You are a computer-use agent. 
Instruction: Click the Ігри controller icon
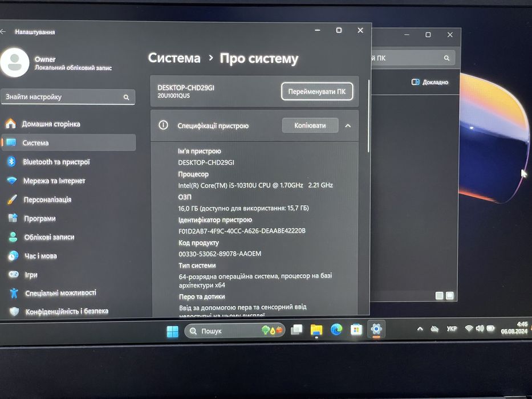point(14,274)
